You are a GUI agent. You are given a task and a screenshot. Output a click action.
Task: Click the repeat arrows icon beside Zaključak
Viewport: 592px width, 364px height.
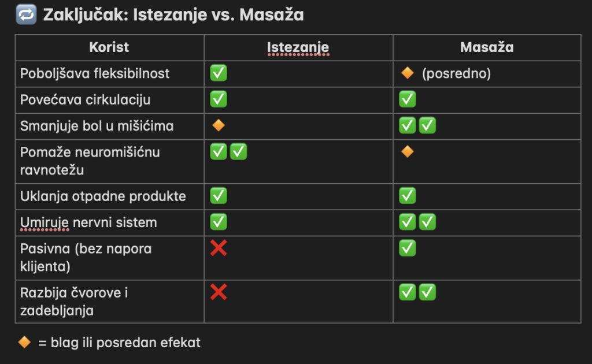click(x=27, y=15)
